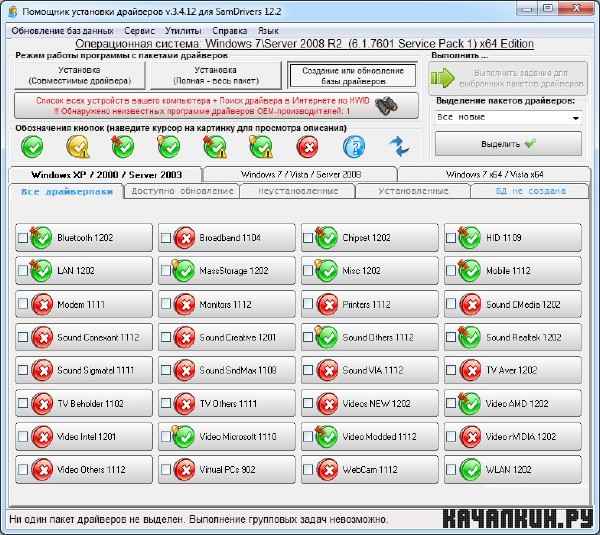Click the binoculars search icon
The width and height of the screenshot is (600, 535).
click(386, 105)
